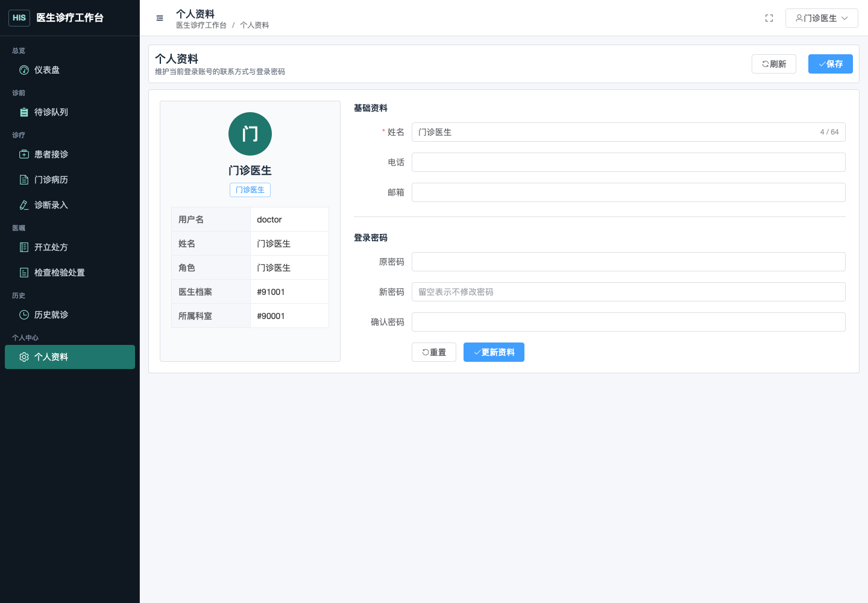Viewport: 868px width, 603px height.
Task: Open 历史就诊 menu item
Action: click(70, 315)
